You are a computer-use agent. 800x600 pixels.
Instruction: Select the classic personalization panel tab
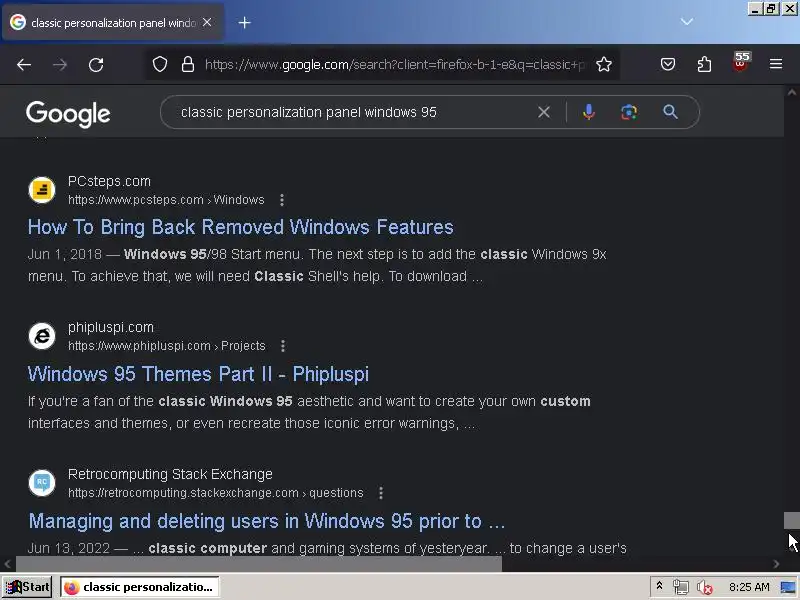click(113, 22)
